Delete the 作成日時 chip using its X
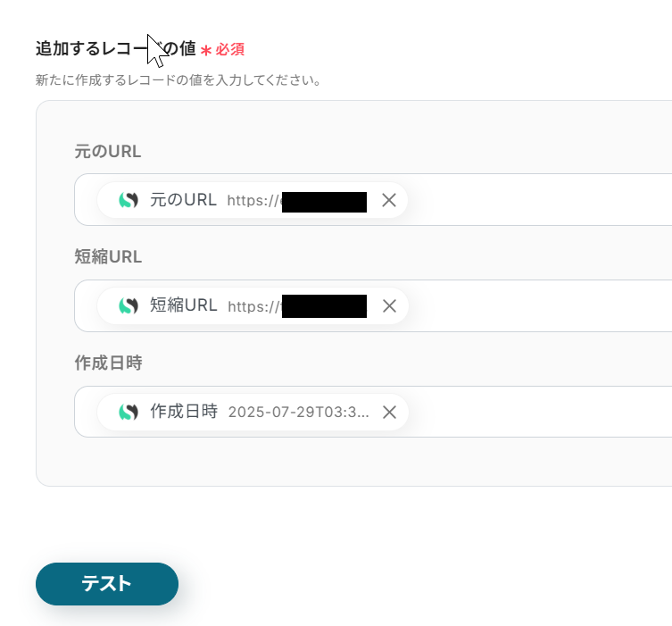Image resolution: width=672 pixels, height=626 pixels. point(389,412)
